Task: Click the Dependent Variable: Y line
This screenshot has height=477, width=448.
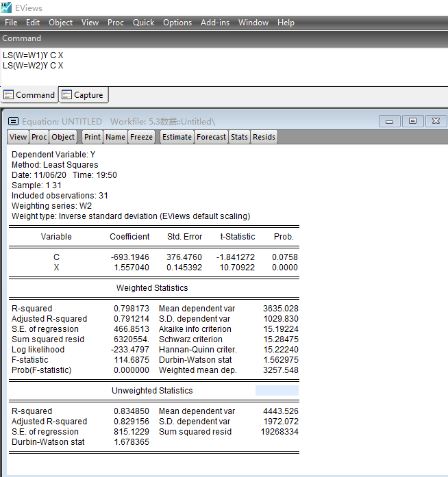Action: [x=53, y=155]
